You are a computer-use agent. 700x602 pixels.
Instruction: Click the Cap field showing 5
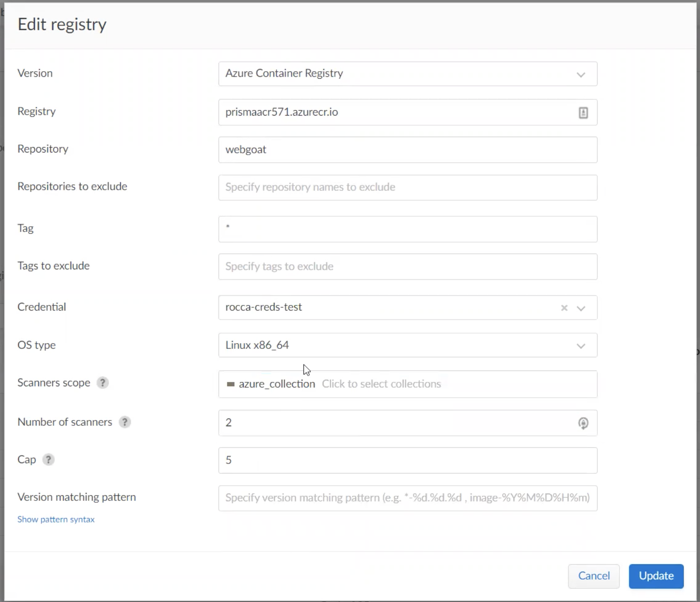[x=407, y=461]
